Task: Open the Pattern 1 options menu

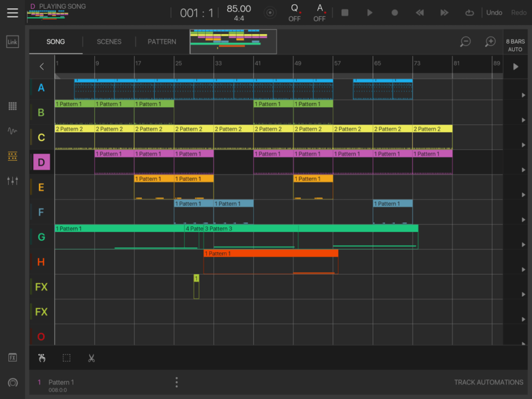Action: tap(176, 382)
